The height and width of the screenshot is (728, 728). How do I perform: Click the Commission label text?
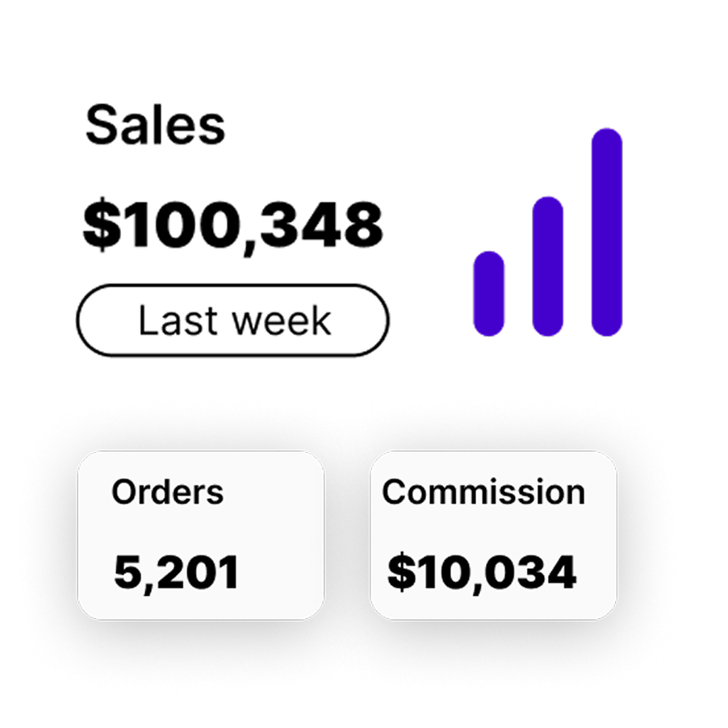(x=483, y=492)
